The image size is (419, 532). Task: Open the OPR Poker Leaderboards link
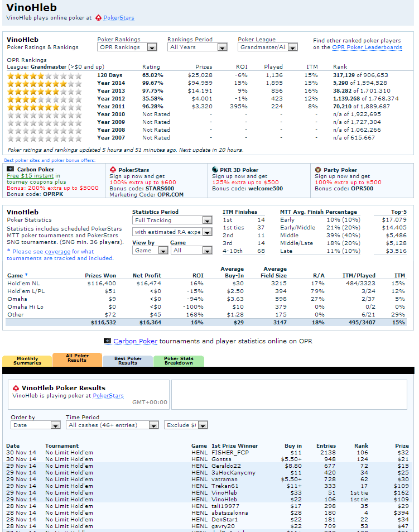[367, 47]
